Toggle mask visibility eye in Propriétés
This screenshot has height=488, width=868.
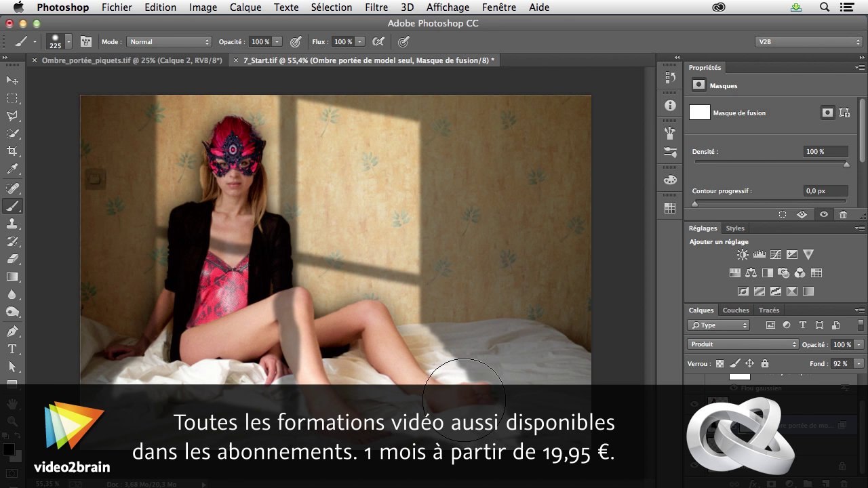(823, 214)
